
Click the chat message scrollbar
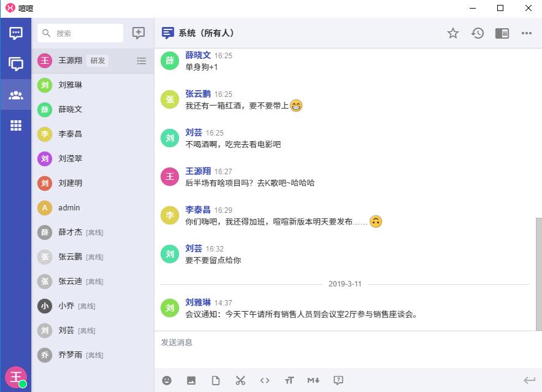click(538, 273)
